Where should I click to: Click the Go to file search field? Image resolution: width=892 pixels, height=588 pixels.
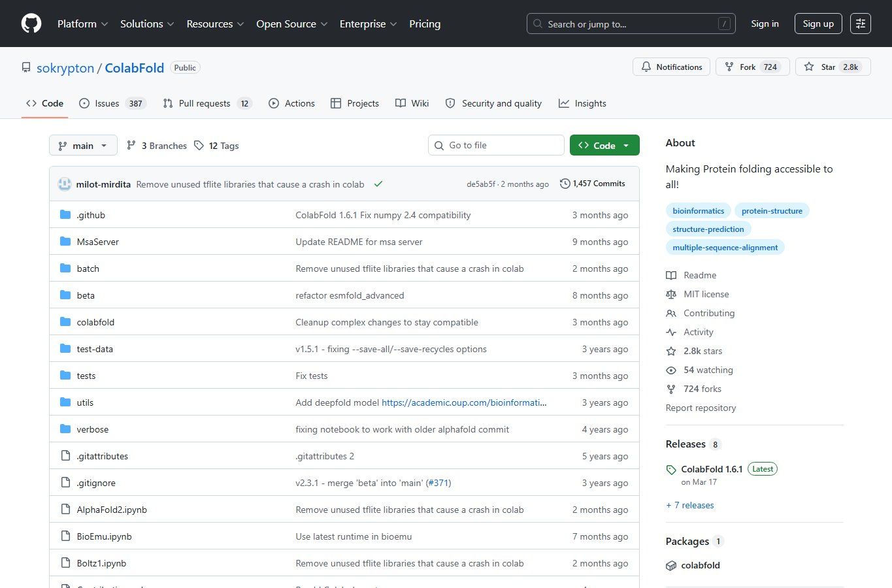click(496, 145)
